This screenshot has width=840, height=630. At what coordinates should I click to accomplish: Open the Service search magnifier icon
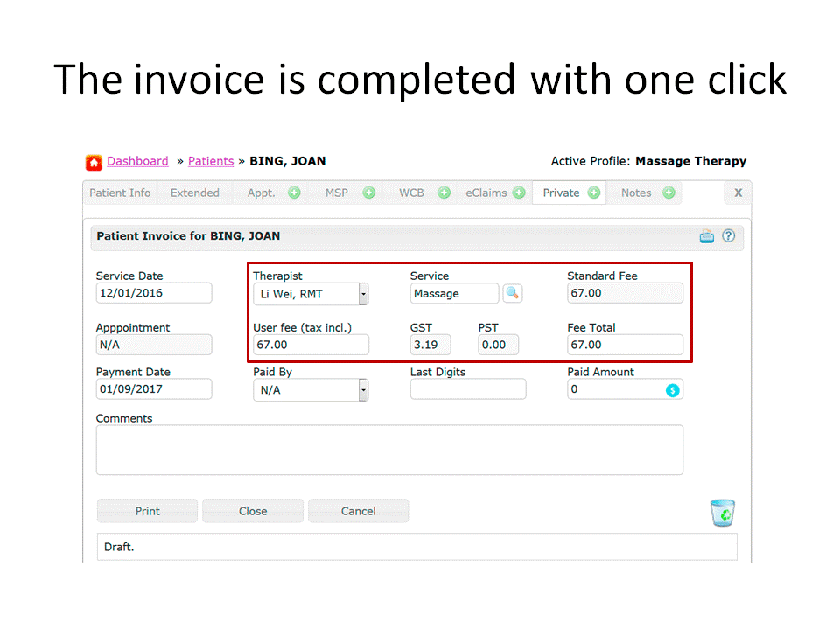pyautogui.click(x=513, y=293)
